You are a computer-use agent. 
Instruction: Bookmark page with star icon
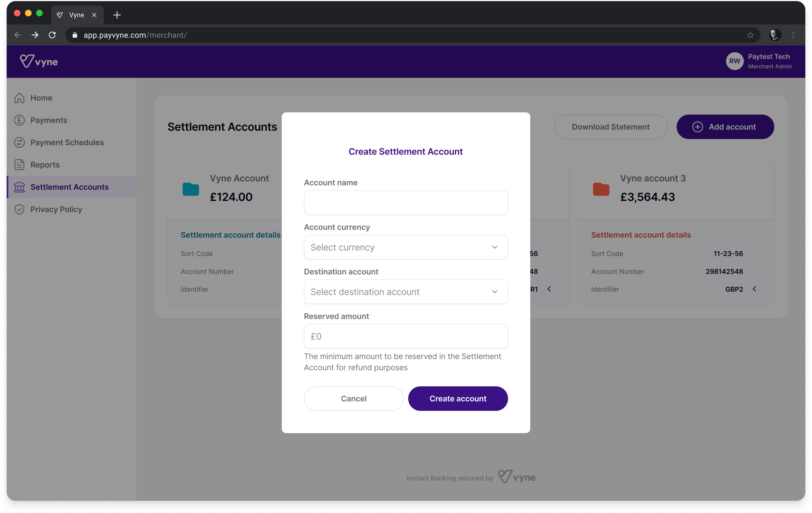(x=750, y=35)
